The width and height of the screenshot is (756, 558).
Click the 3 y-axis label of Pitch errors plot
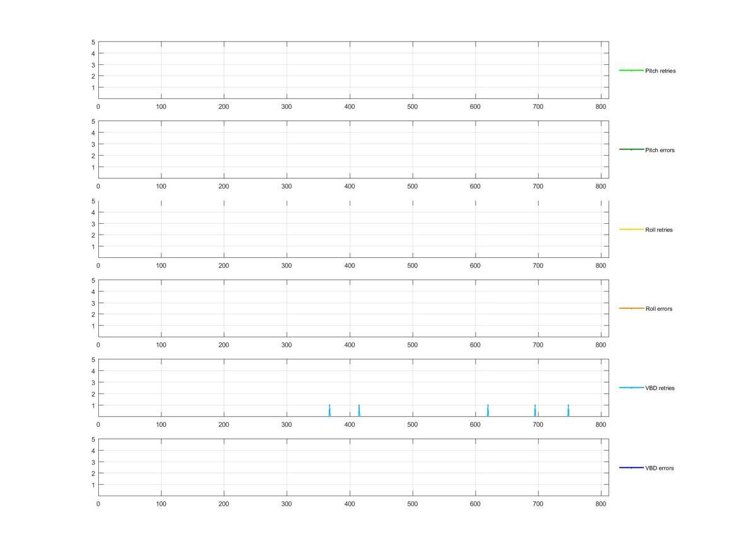93,144
